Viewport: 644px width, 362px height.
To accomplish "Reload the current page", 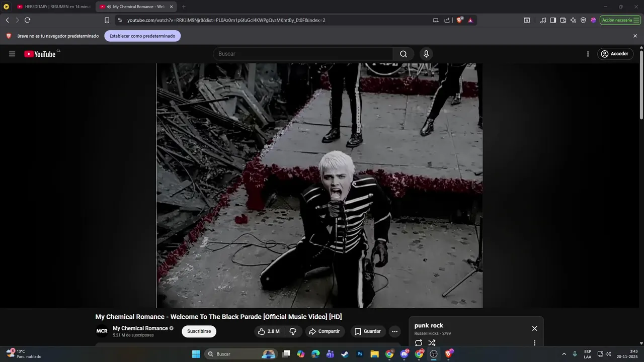I will coord(27,20).
